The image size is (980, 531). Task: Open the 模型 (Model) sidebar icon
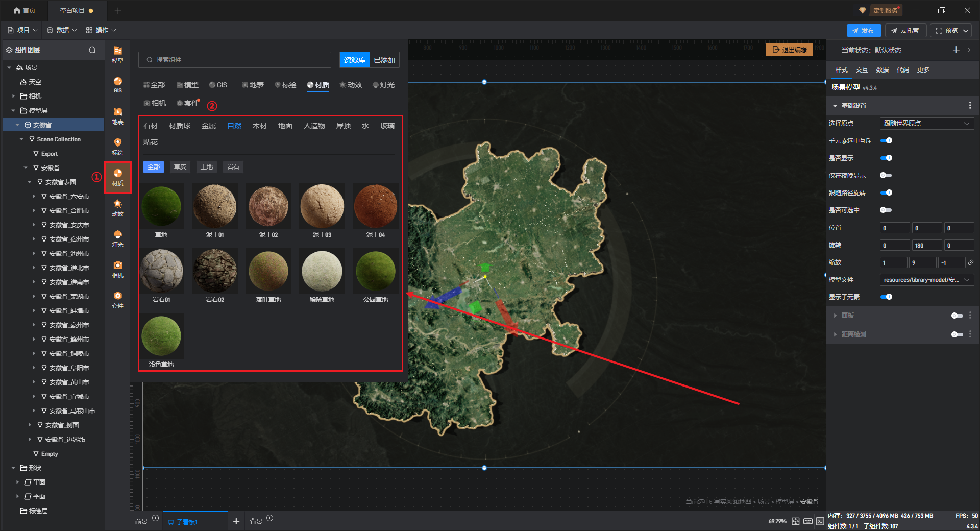click(117, 54)
